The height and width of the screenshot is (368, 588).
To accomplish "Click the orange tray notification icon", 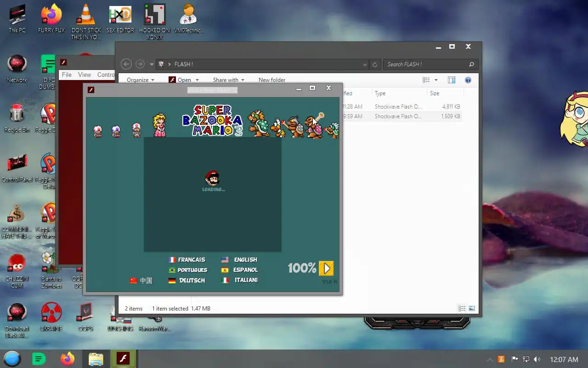I will [502, 359].
